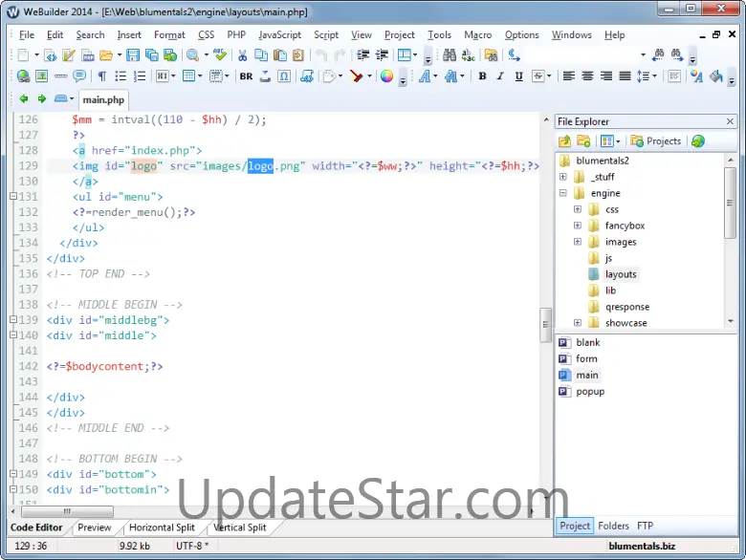Screen dimensions: 746x560
Task: Click the Spell check ABC icon
Action: 220,55
